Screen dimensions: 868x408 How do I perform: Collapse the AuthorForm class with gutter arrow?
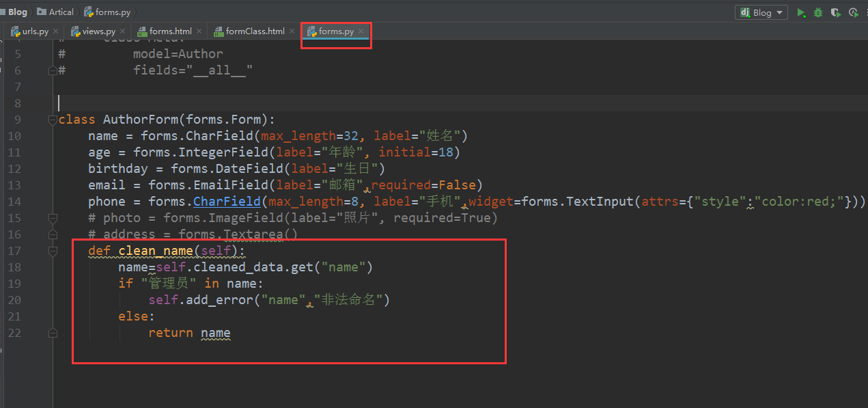click(x=53, y=120)
